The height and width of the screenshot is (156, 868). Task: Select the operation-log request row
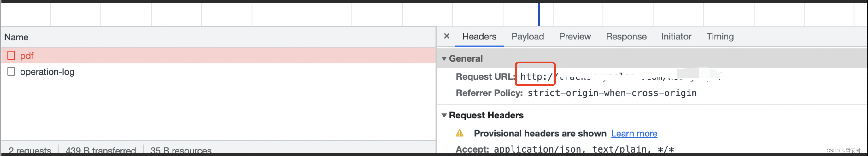218,72
